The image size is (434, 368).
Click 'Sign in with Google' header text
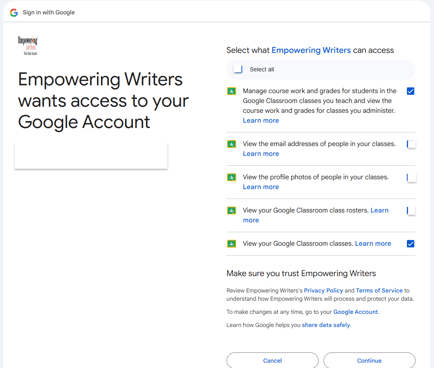[x=49, y=13]
